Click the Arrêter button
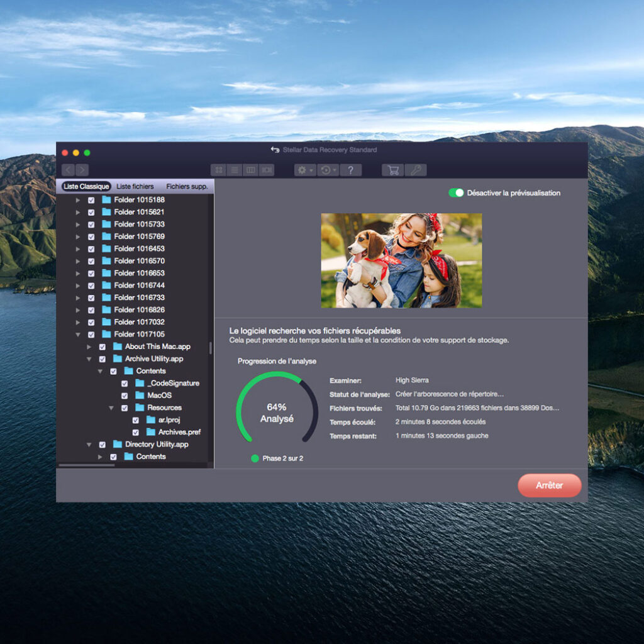The image size is (644, 644). click(x=550, y=485)
